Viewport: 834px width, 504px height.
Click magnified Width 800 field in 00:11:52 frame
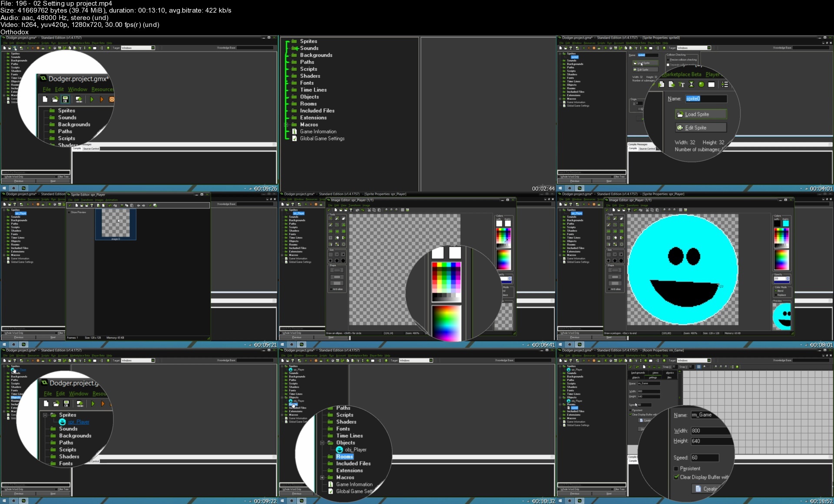tap(711, 431)
